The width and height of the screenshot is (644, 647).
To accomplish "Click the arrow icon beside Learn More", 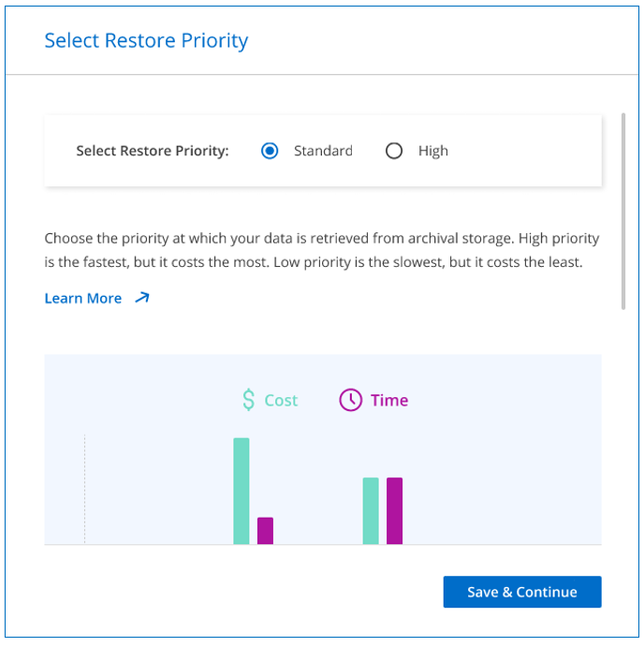I will click(142, 298).
